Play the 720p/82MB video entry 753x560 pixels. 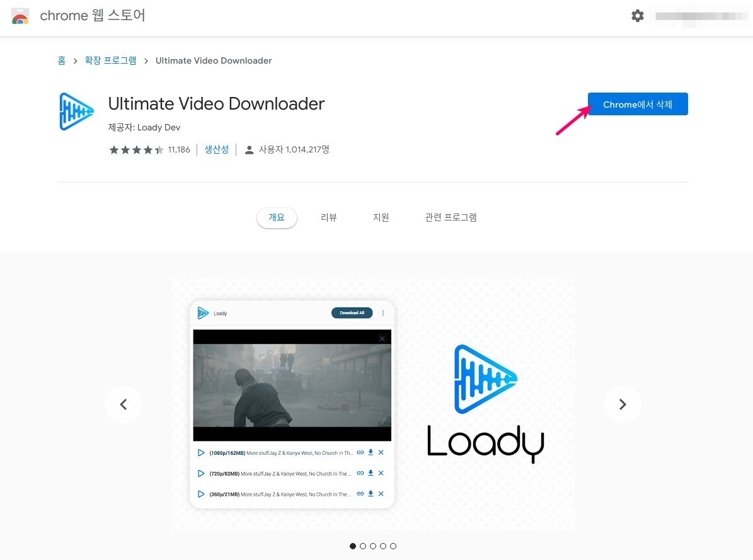coord(201,473)
